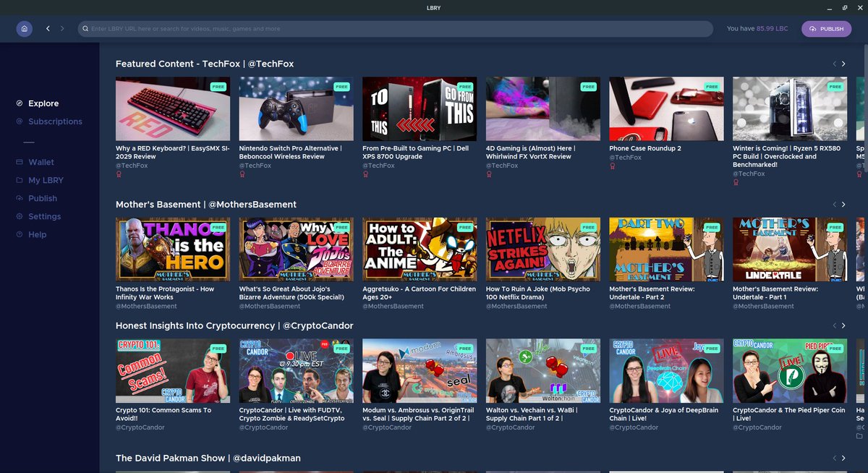Image resolution: width=868 pixels, height=473 pixels.
Task: Open the CryptoCandor Live with FUDTV thumbnail
Action: 297,370
